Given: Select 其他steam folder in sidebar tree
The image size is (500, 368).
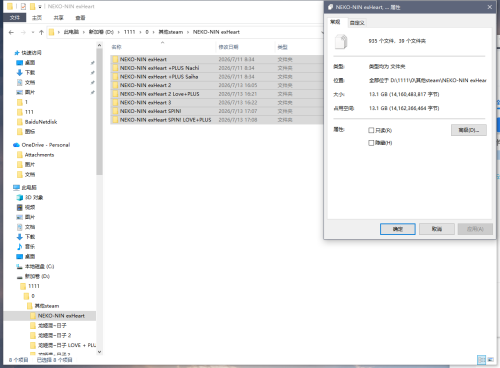Looking at the screenshot, I should tap(47, 306).
